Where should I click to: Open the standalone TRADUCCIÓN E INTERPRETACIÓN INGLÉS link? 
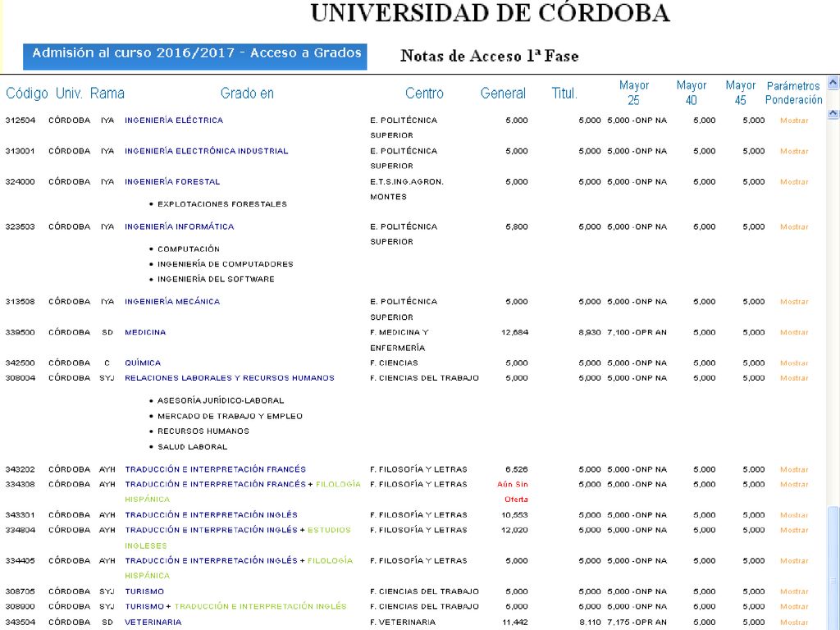pos(211,515)
